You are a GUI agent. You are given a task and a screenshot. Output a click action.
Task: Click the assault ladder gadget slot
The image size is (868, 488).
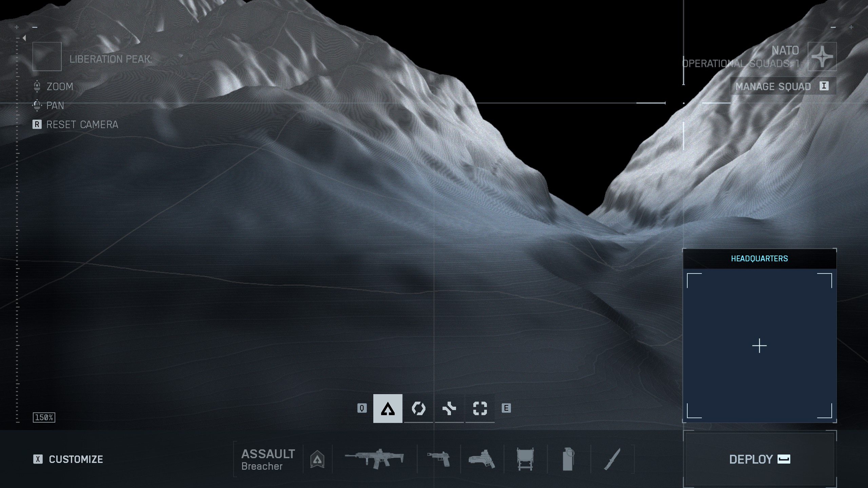click(x=525, y=459)
